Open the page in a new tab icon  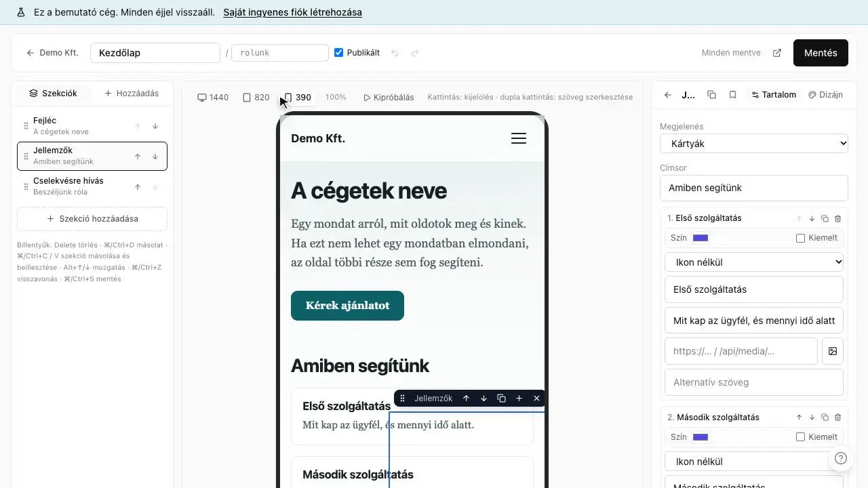[777, 53]
